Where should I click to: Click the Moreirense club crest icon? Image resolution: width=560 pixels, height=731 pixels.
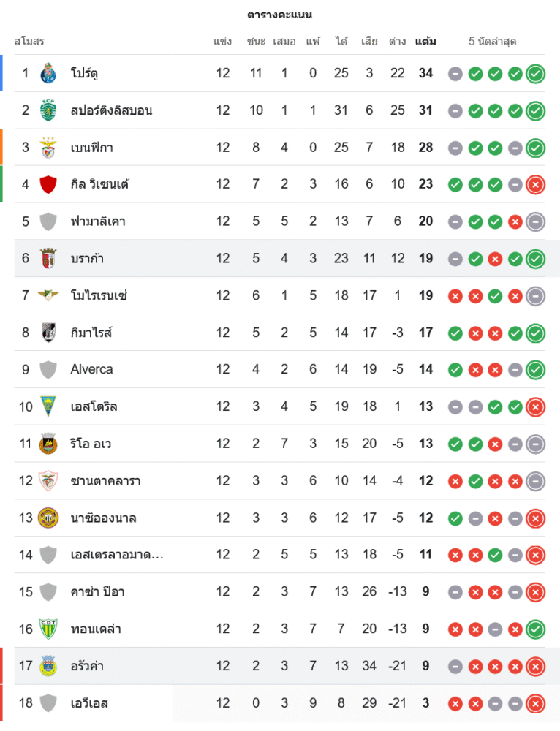coord(48,295)
